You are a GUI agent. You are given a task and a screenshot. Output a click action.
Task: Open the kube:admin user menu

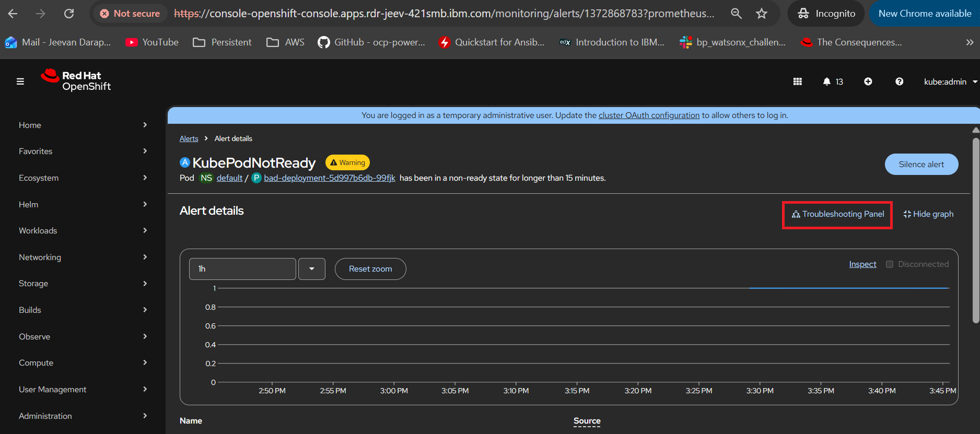pyautogui.click(x=950, y=81)
